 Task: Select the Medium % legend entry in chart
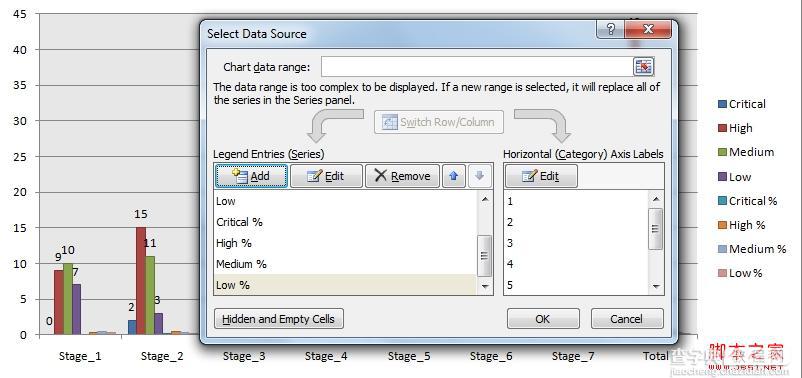[x=752, y=249]
